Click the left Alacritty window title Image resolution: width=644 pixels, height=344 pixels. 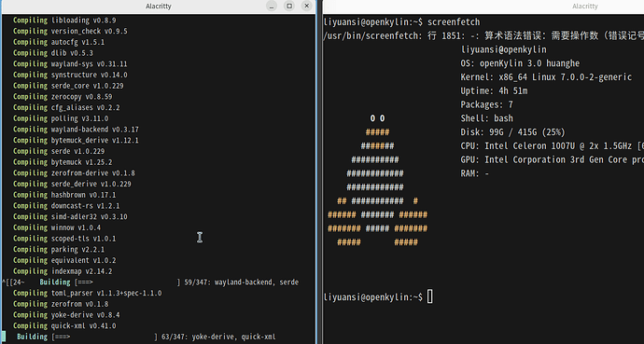[x=159, y=7]
